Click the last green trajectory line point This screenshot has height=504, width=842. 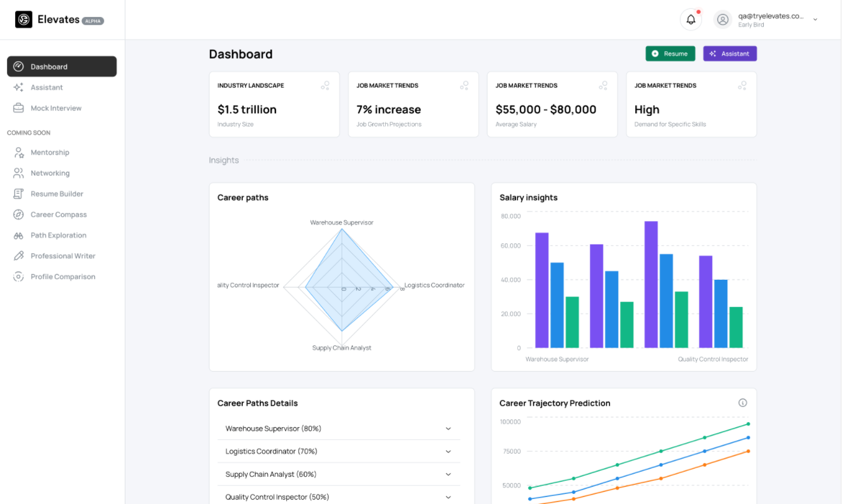(x=748, y=424)
